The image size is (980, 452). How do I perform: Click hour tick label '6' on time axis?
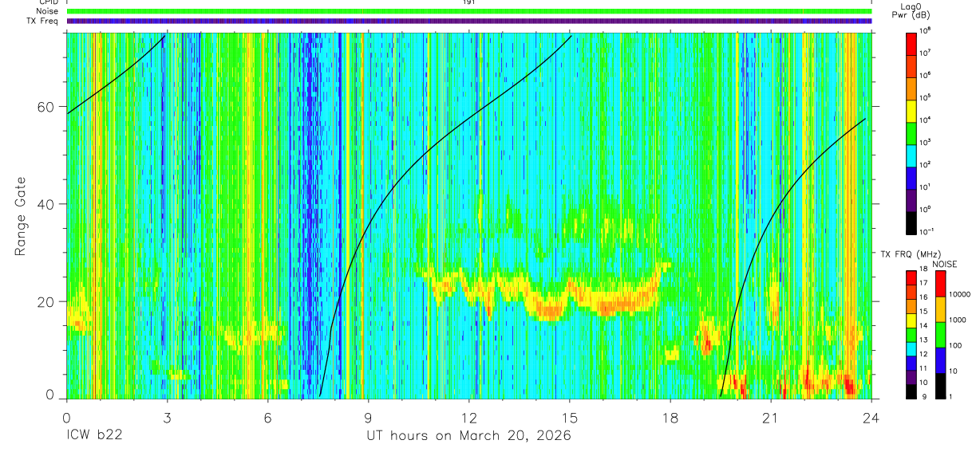click(267, 419)
